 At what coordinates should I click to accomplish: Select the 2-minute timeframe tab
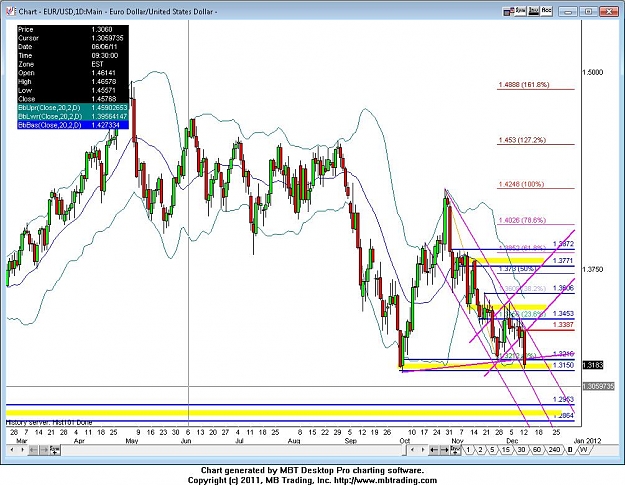point(480,450)
